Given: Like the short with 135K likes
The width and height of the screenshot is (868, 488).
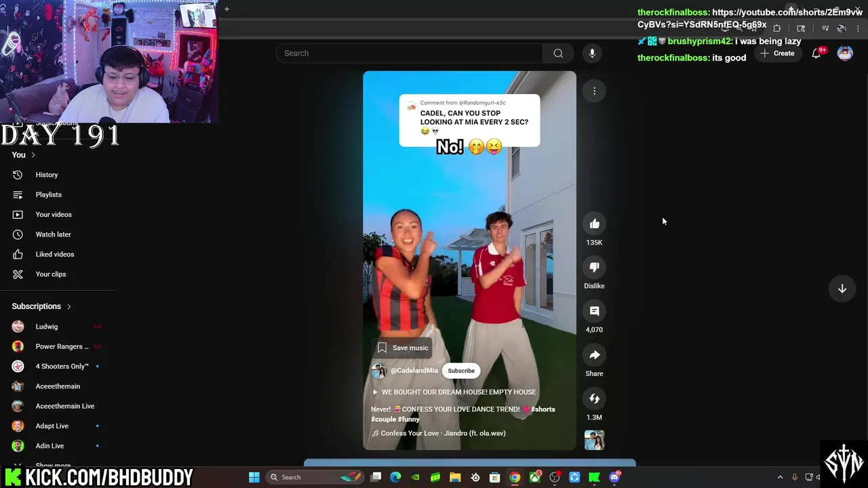Looking at the screenshot, I should tap(594, 224).
